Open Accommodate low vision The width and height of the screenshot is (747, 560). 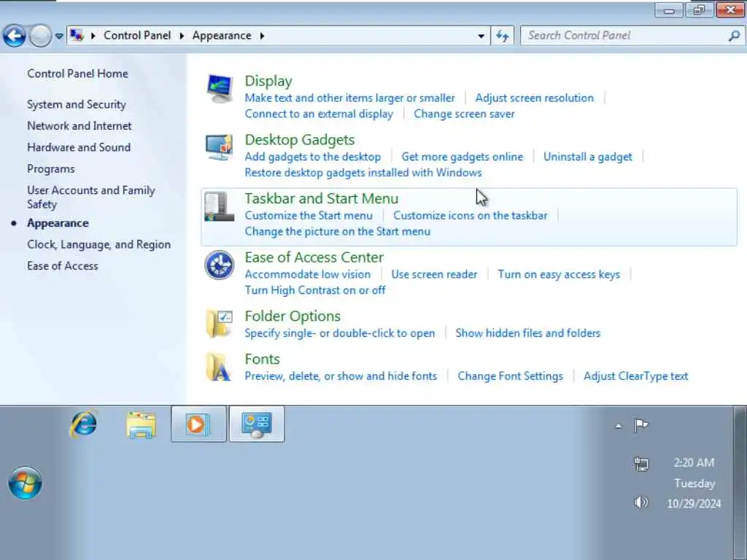[x=308, y=274]
